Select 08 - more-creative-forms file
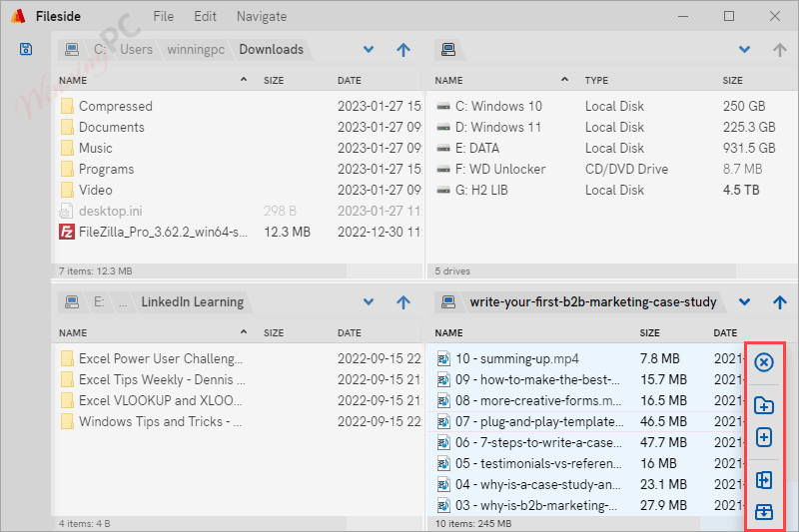Image resolution: width=799 pixels, height=532 pixels. click(x=586, y=400)
